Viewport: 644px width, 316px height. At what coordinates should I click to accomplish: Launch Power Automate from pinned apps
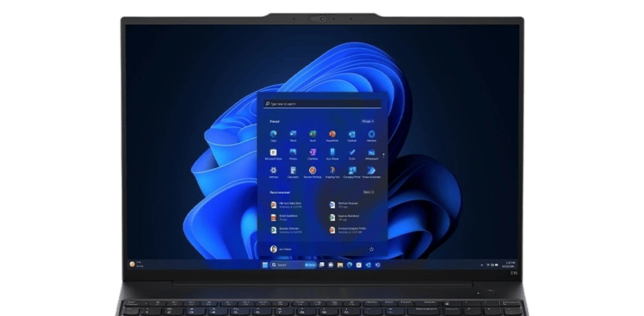[x=371, y=172]
